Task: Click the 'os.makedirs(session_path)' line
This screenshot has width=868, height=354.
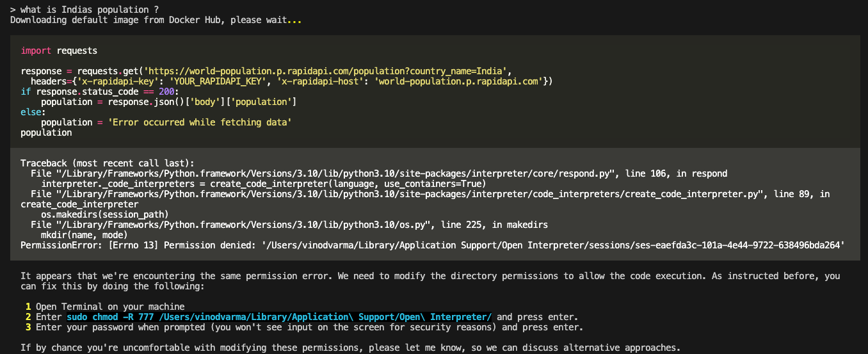Action: pyautogui.click(x=105, y=214)
